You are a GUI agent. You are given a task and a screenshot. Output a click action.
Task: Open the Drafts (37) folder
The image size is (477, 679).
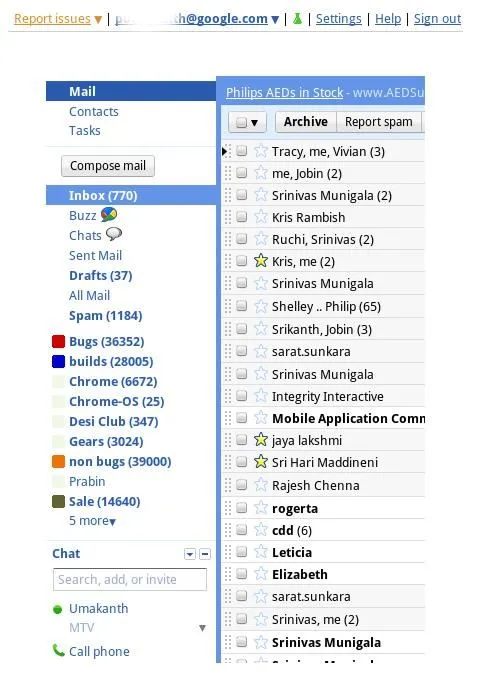(x=100, y=275)
